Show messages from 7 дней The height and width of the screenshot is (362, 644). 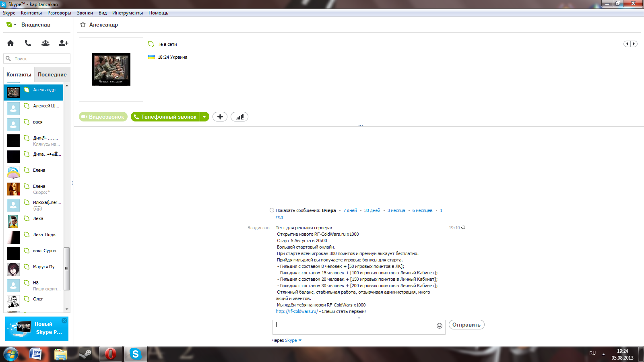coord(350,210)
